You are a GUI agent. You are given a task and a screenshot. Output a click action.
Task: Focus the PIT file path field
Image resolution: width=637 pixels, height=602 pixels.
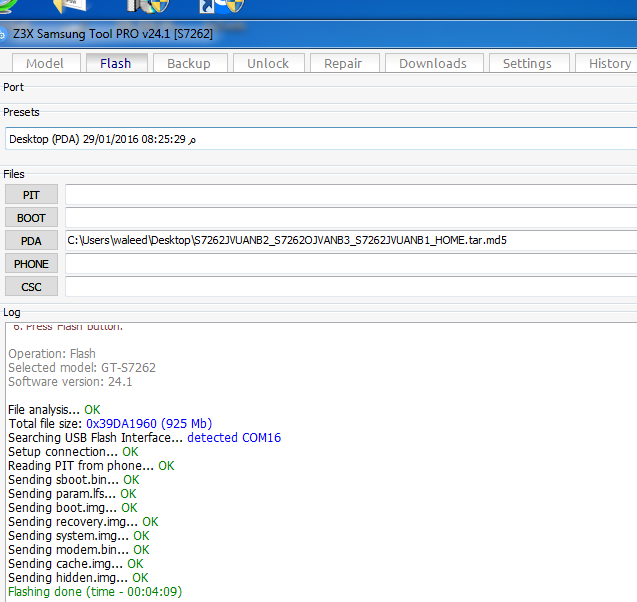tap(351, 195)
